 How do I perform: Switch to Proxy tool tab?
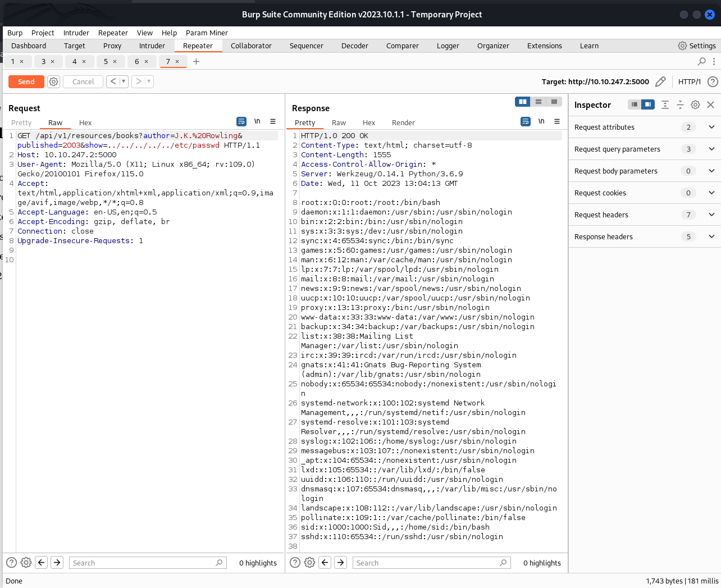(x=112, y=45)
